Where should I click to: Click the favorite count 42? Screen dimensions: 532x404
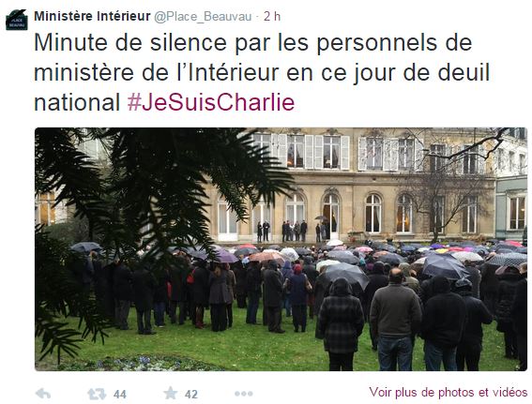click(x=191, y=395)
